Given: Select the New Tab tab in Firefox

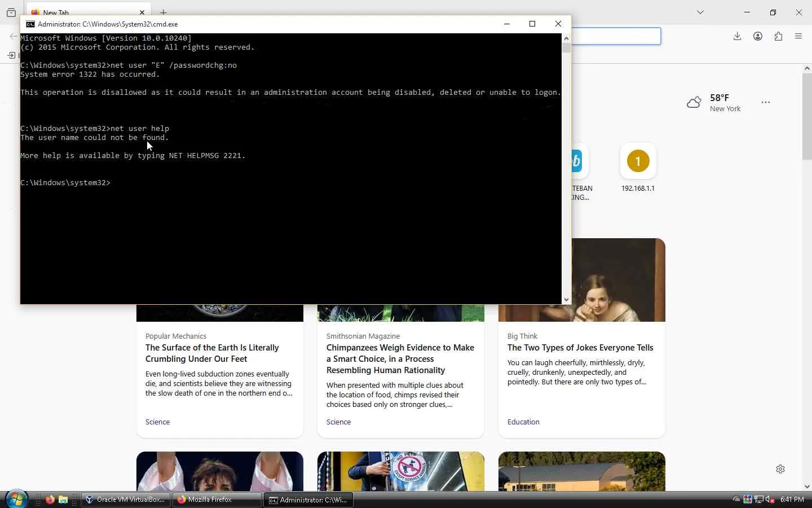Looking at the screenshot, I should (x=89, y=11).
